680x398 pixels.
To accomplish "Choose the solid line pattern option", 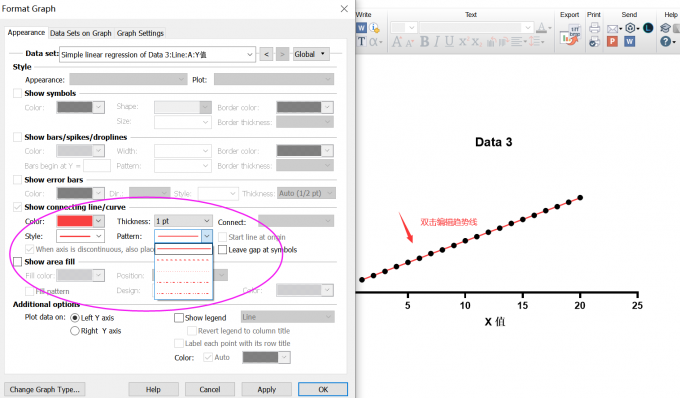I will pyautogui.click(x=183, y=249).
